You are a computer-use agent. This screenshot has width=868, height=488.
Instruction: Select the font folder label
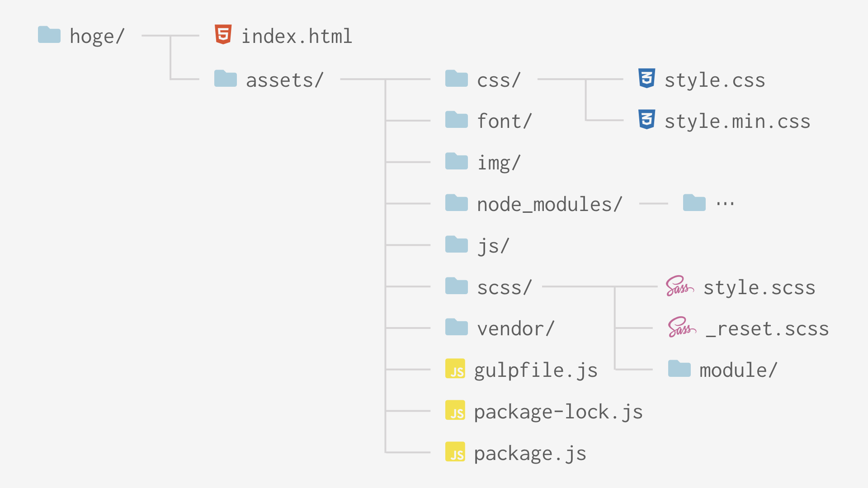(x=504, y=121)
